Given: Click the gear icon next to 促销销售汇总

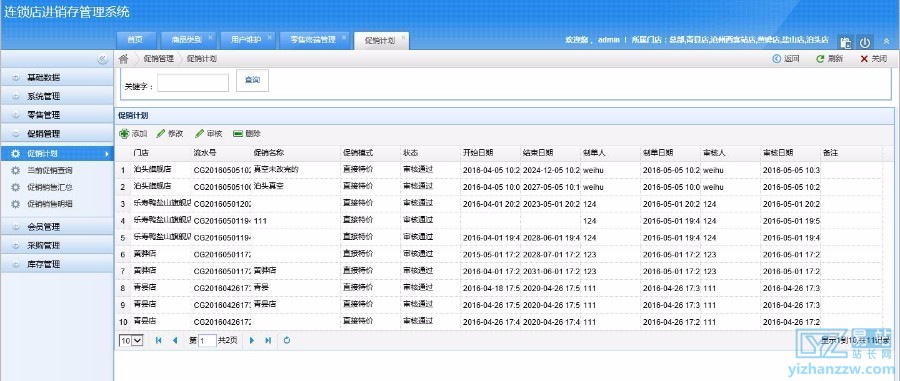Looking at the screenshot, I should click(15, 187).
